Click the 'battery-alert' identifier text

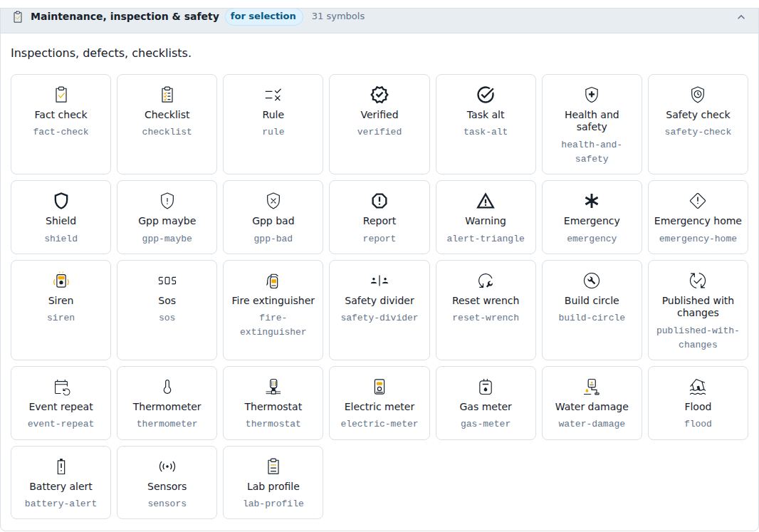coord(61,504)
